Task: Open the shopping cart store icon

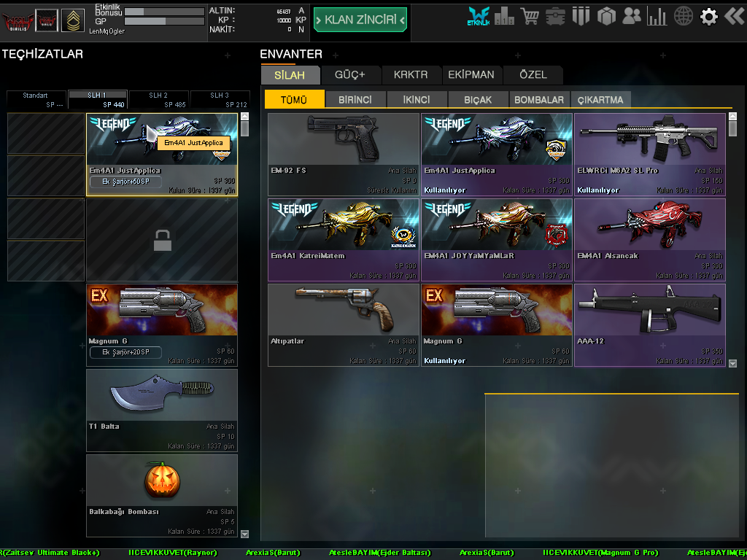Action: pos(530,17)
